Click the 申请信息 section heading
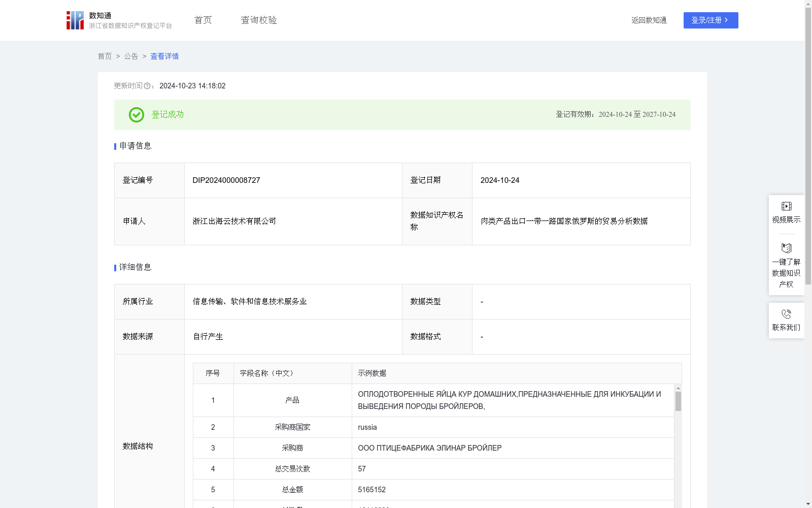The height and width of the screenshot is (508, 812). (136, 146)
